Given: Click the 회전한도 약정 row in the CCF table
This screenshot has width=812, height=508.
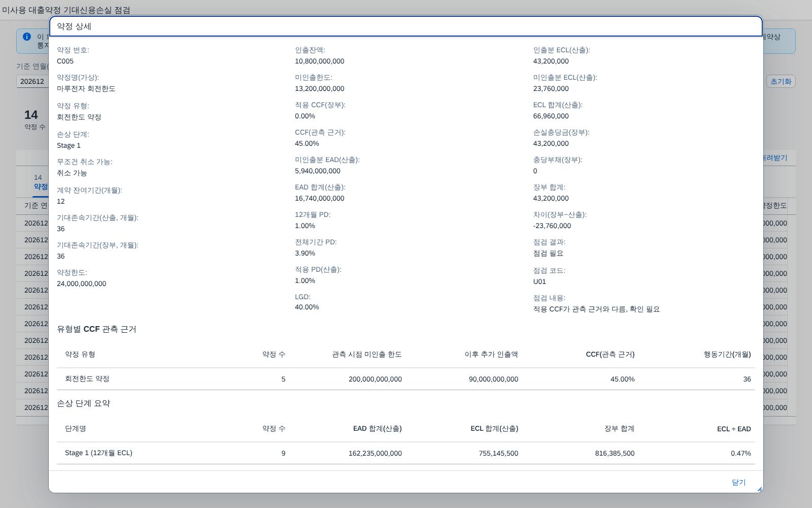Looking at the screenshot, I should (406, 379).
